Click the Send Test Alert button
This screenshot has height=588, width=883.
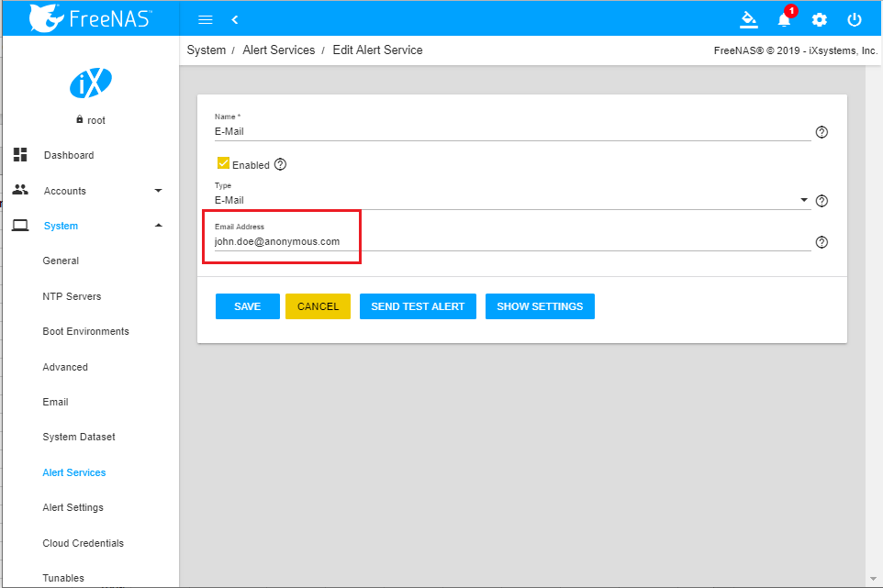click(x=418, y=306)
